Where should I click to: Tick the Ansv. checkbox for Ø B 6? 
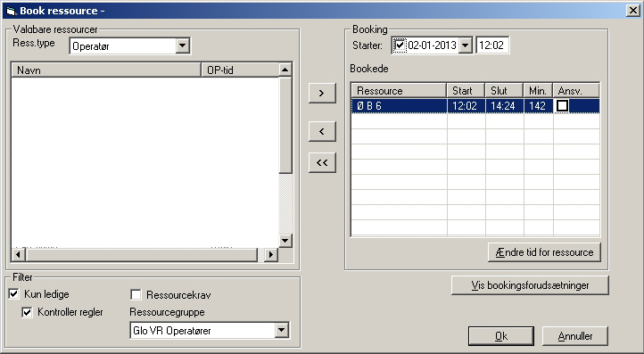point(562,106)
